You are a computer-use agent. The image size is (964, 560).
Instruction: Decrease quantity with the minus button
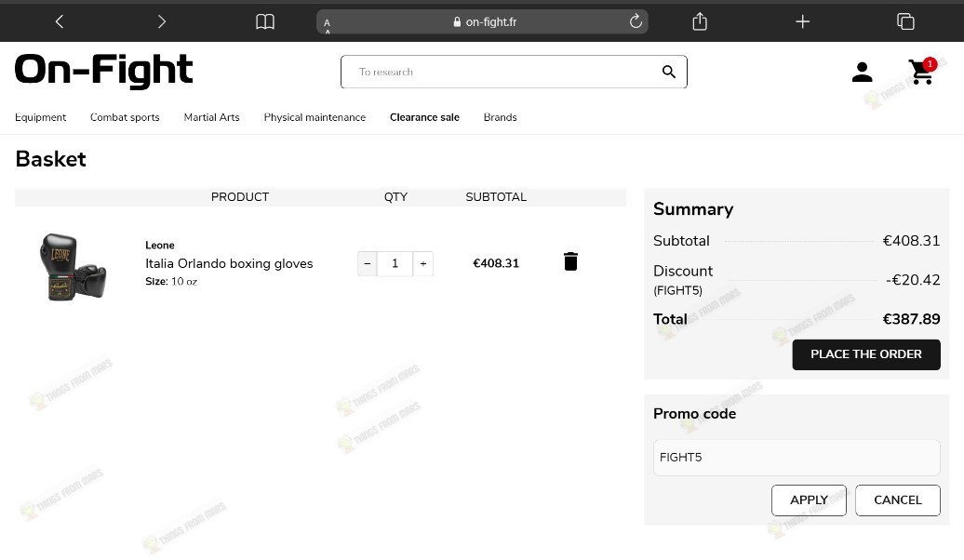point(367,263)
